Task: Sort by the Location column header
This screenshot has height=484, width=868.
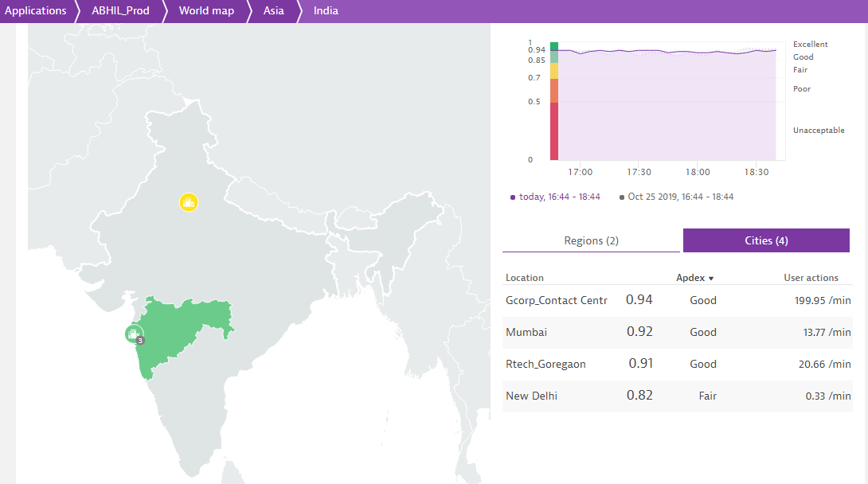Action: tap(525, 278)
